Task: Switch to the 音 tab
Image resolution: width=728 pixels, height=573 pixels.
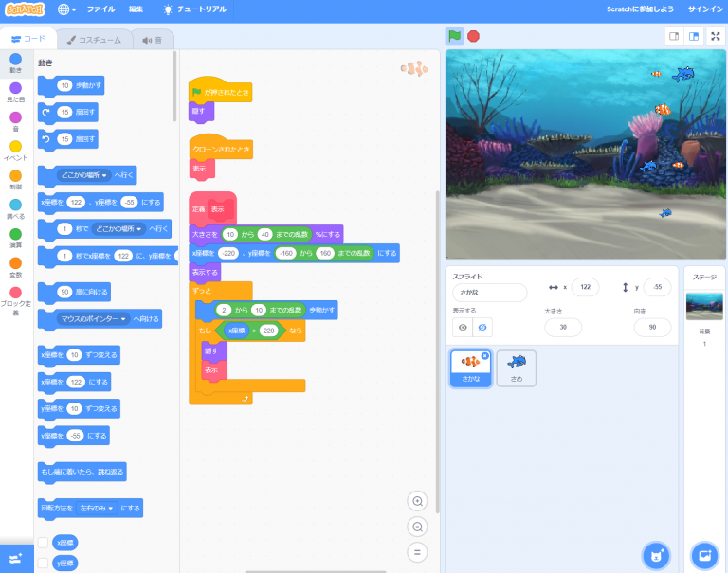Action: (153, 40)
